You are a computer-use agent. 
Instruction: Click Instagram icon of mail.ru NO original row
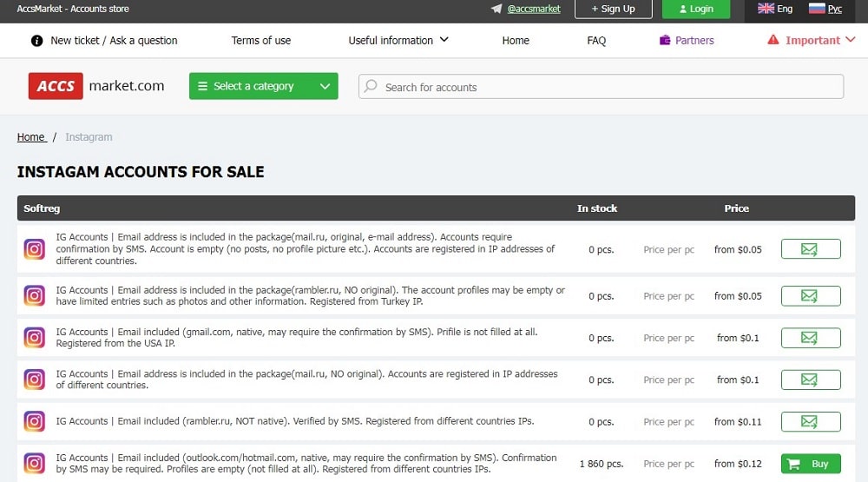click(x=35, y=380)
